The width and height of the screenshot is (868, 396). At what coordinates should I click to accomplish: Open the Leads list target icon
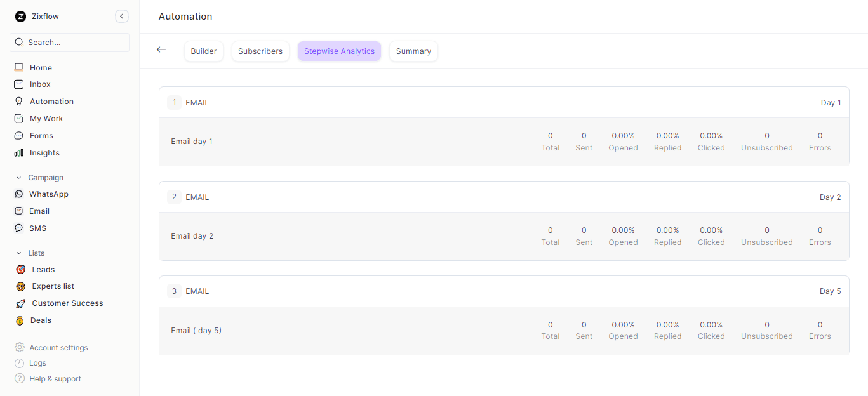tap(20, 270)
